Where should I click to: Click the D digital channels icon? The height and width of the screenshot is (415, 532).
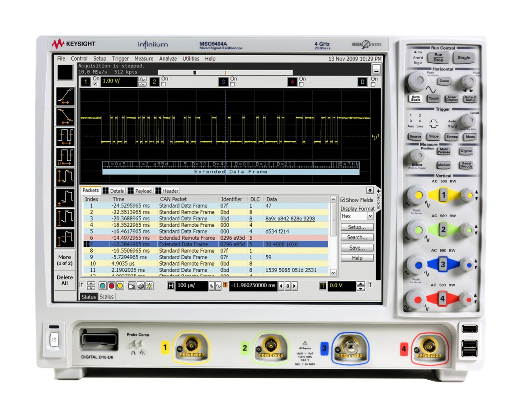pyautogui.click(x=363, y=82)
